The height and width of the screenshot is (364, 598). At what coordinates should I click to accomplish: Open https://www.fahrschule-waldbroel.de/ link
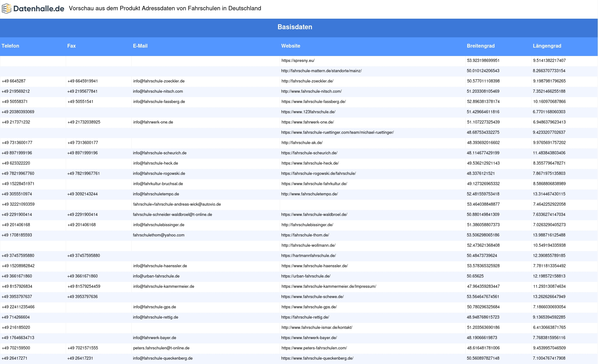click(x=314, y=215)
